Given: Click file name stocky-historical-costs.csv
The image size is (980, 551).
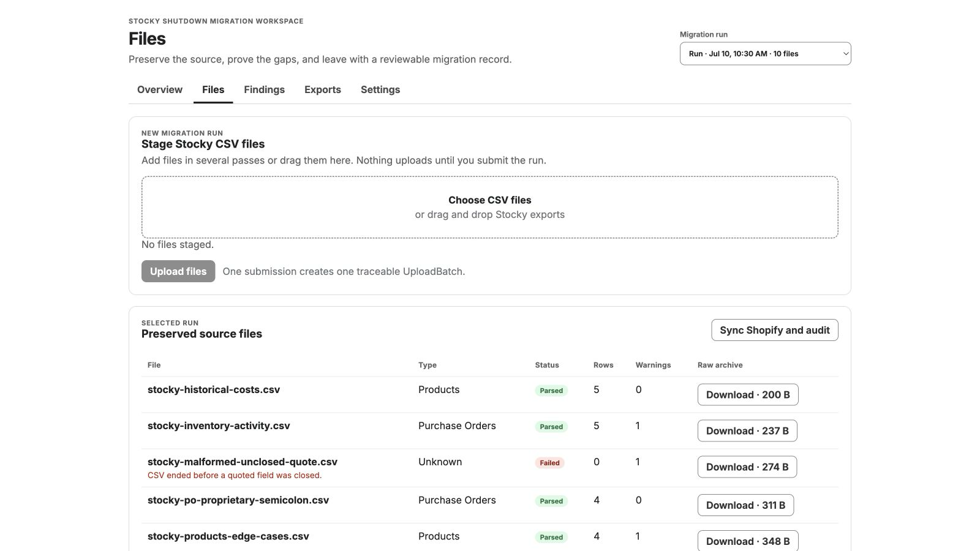Looking at the screenshot, I should [x=214, y=389].
